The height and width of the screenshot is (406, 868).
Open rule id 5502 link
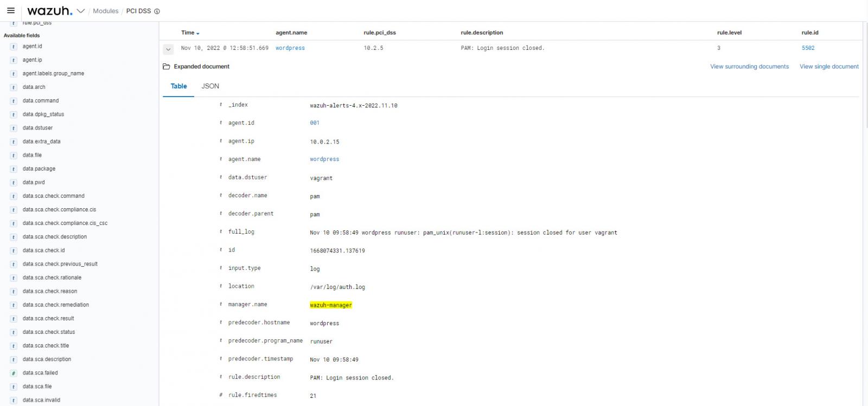coord(808,48)
